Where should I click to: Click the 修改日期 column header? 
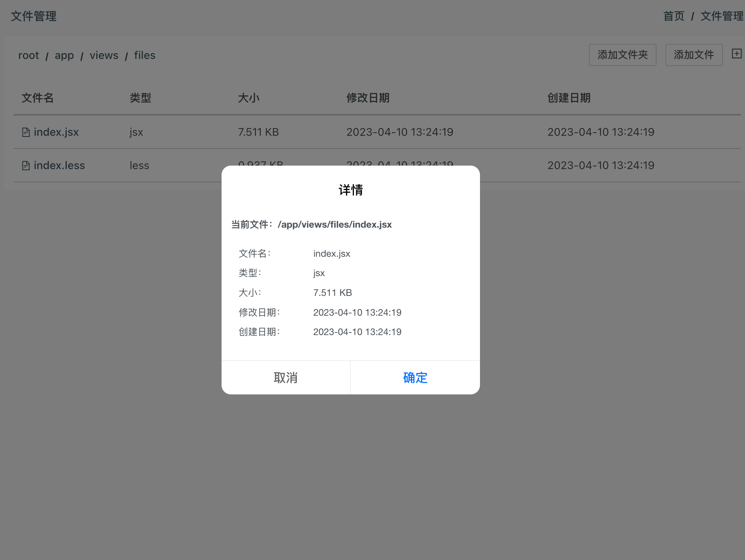tap(368, 98)
